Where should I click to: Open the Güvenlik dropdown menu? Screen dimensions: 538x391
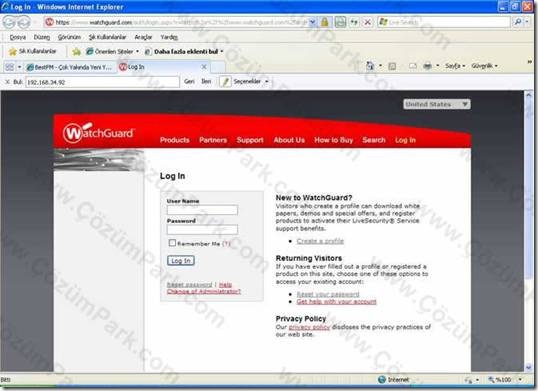coord(484,66)
